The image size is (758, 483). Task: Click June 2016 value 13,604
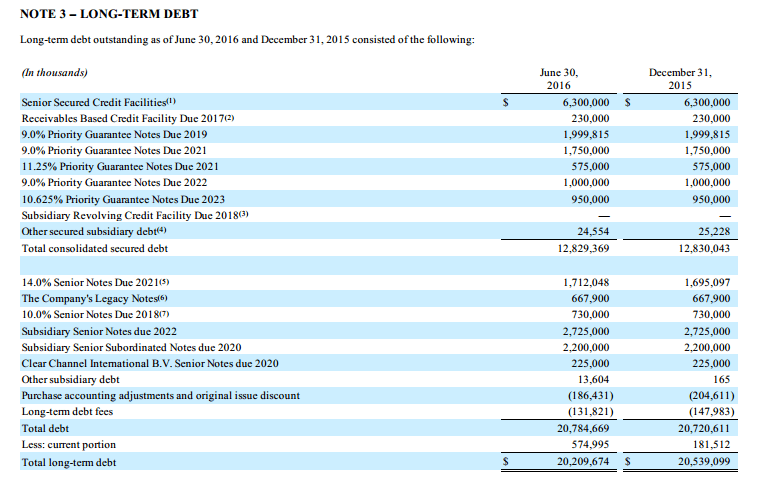[x=593, y=380]
